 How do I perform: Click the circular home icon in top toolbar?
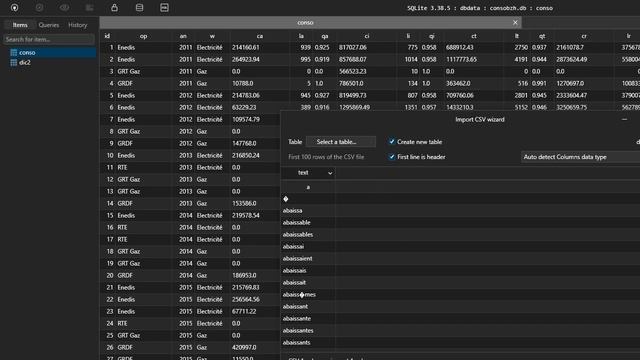pos(14,8)
